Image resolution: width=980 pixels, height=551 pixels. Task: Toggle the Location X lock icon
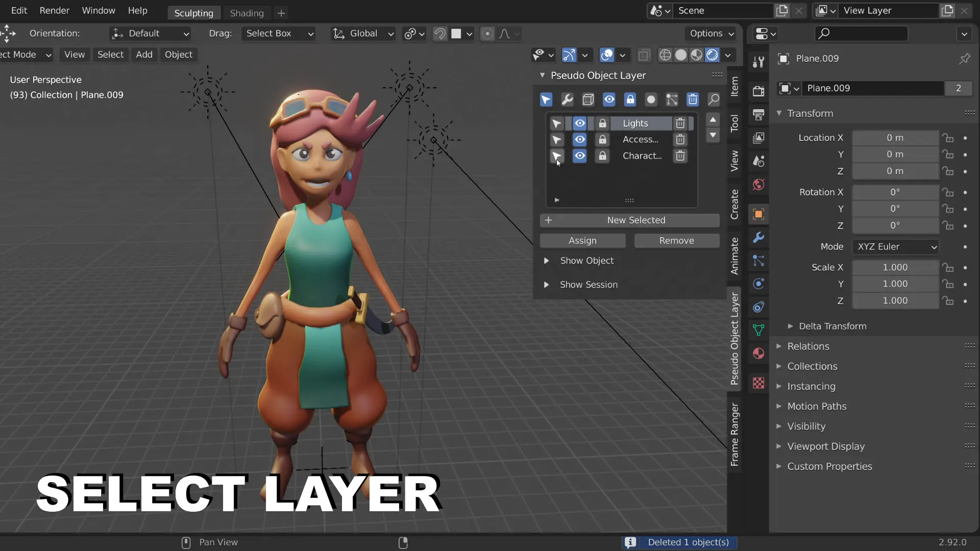[x=948, y=138]
